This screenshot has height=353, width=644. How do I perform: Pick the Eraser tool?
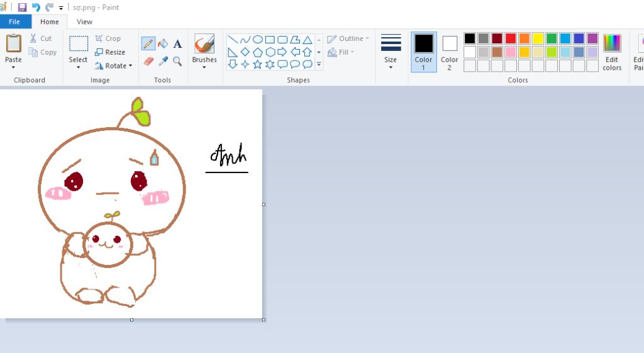click(148, 61)
